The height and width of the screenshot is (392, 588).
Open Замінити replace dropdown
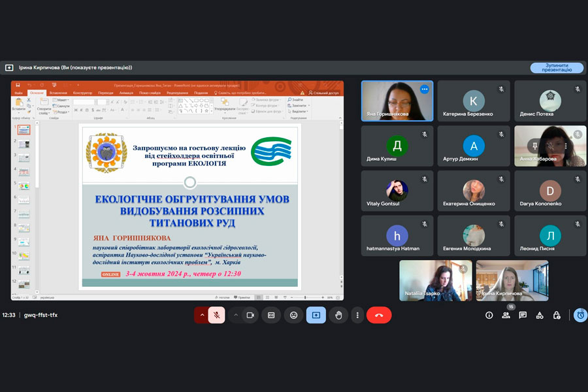(x=299, y=106)
